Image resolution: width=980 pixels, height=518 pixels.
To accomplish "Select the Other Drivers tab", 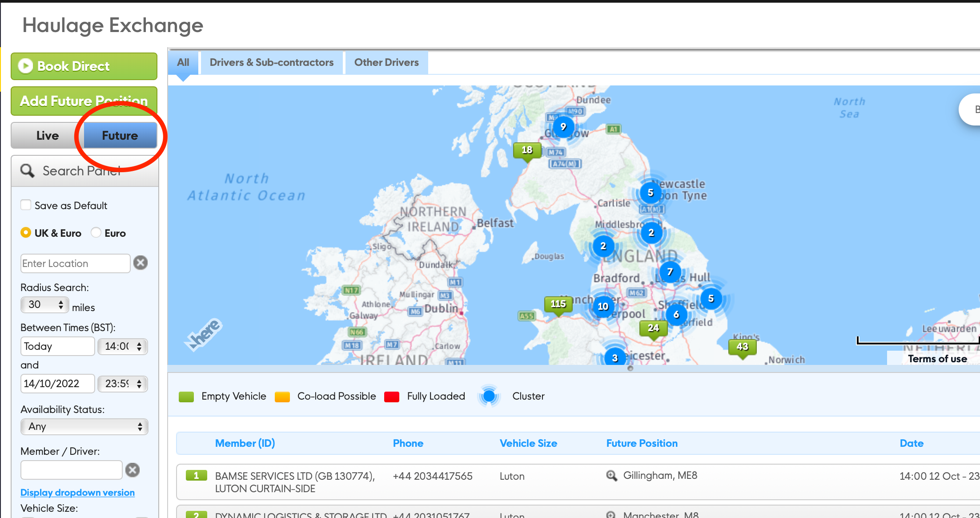I will pos(386,63).
